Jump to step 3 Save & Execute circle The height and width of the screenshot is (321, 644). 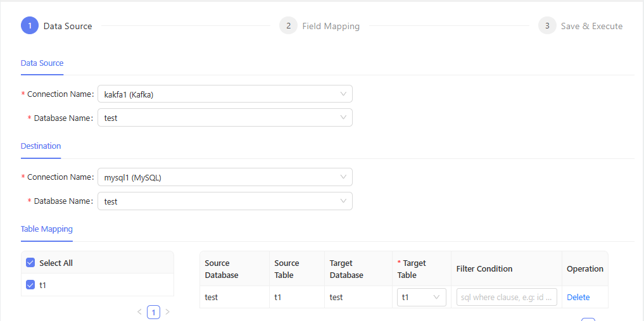pos(547,26)
